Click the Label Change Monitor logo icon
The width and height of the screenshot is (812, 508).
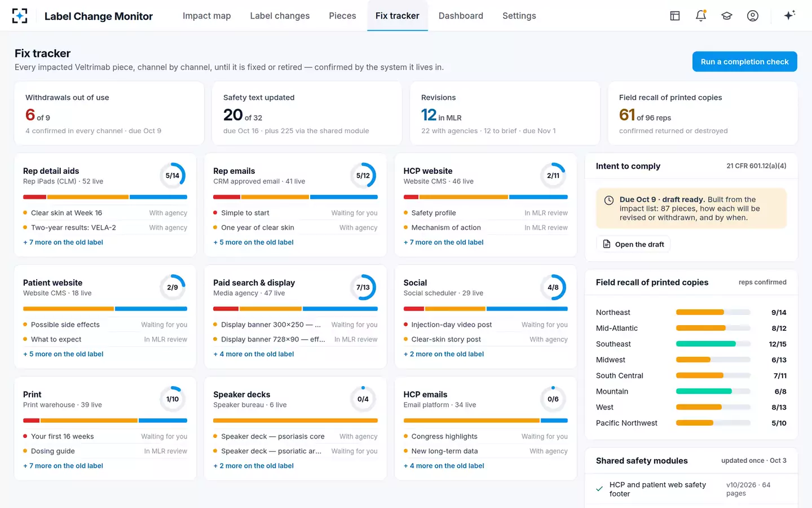point(20,16)
